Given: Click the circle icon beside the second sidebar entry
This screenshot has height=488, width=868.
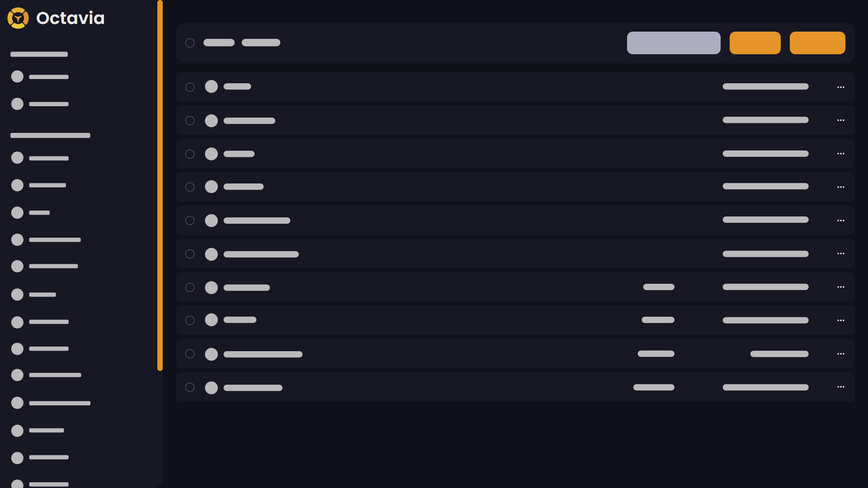Looking at the screenshot, I should click(17, 103).
